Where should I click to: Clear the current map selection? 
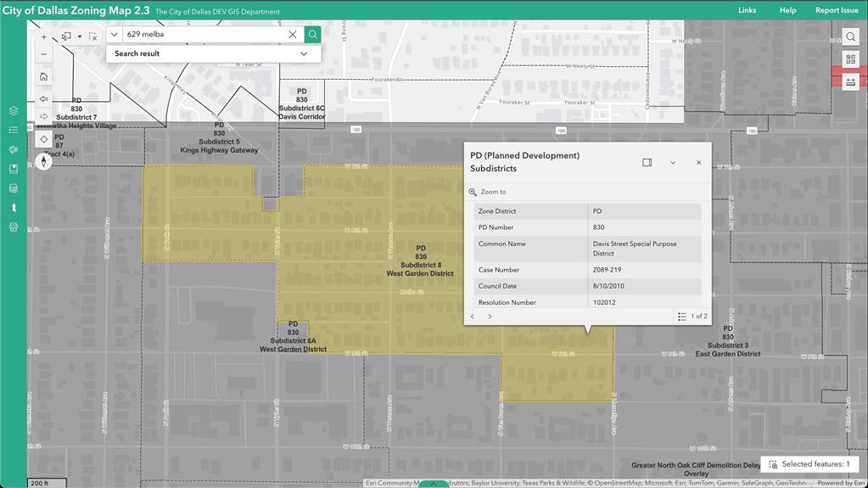[93, 36]
